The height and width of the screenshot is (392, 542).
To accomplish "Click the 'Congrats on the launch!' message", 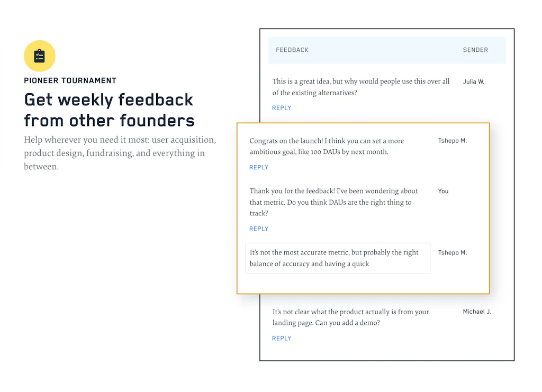I will (x=327, y=147).
